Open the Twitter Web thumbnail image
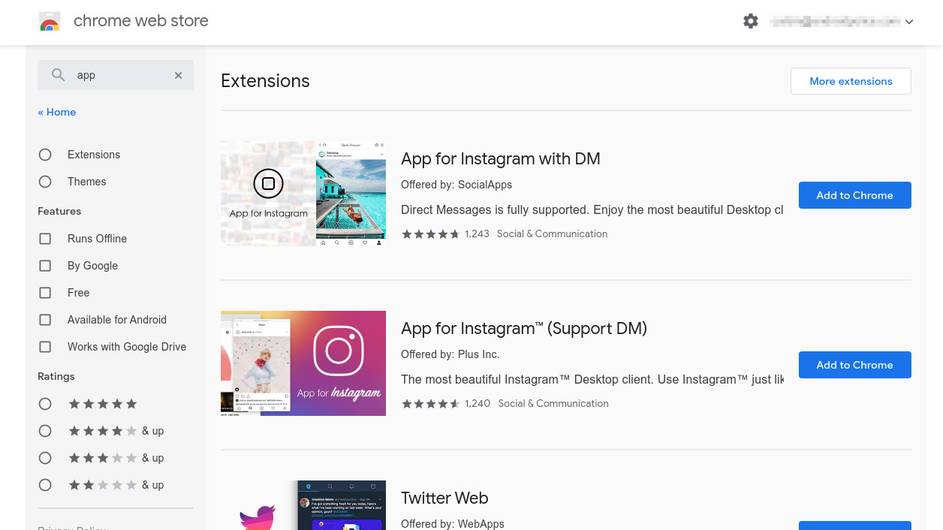The width and height of the screenshot is (943, 530). pos(303,505)
